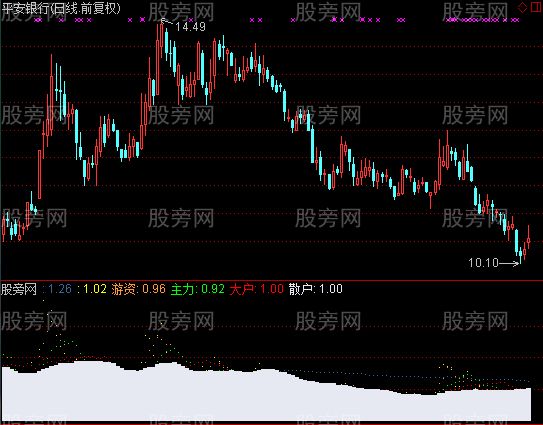Click the 14.49 high price label

pyautogui.click(x=190, y=27)
